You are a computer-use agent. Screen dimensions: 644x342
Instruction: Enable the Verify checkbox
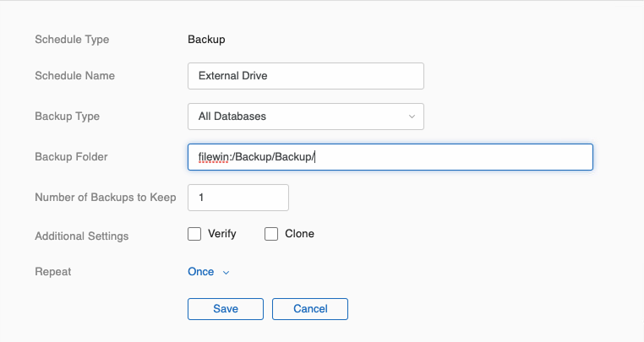pos(194,234)
